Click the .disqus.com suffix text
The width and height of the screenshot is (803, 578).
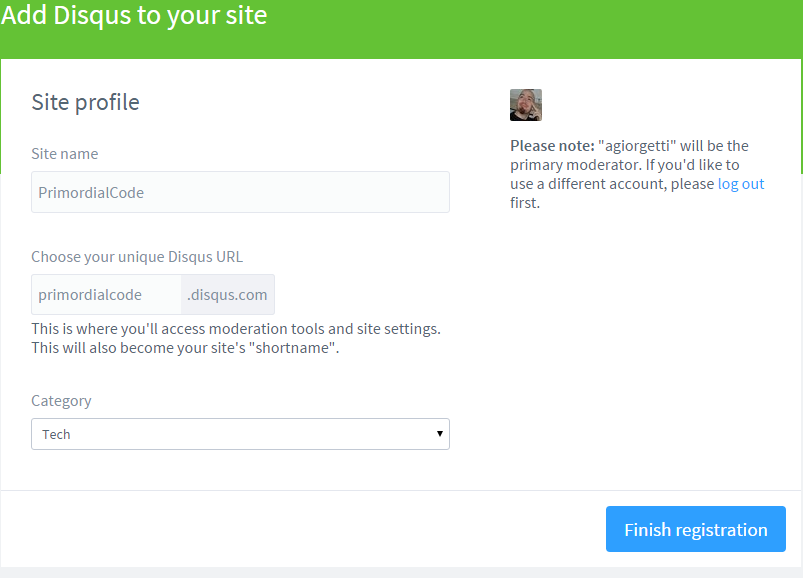[227, 295]
